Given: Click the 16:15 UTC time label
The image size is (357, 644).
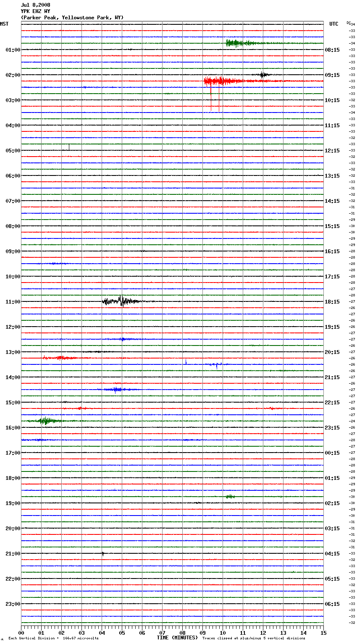Looking at the screenshot, I should (332, 251).
